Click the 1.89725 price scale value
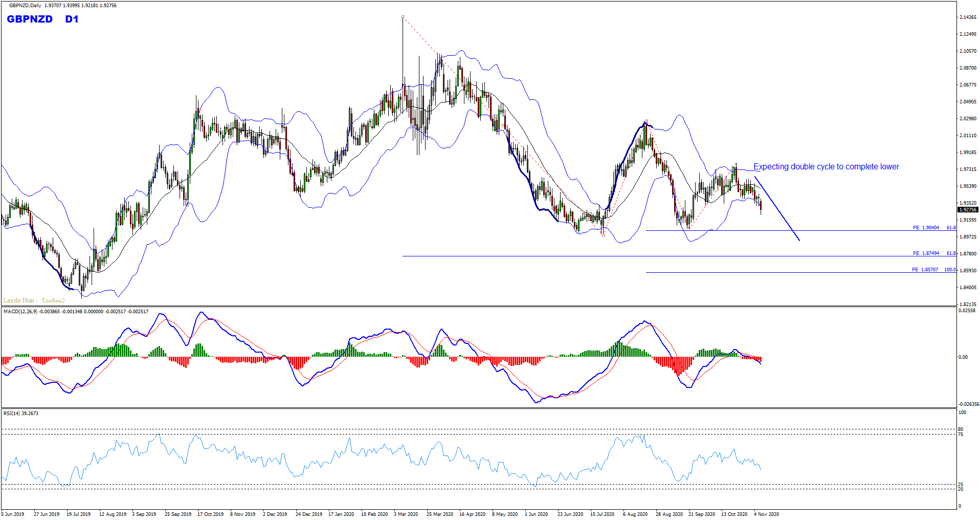The width and height of the screenshot is (980, 520). [968, 237]
